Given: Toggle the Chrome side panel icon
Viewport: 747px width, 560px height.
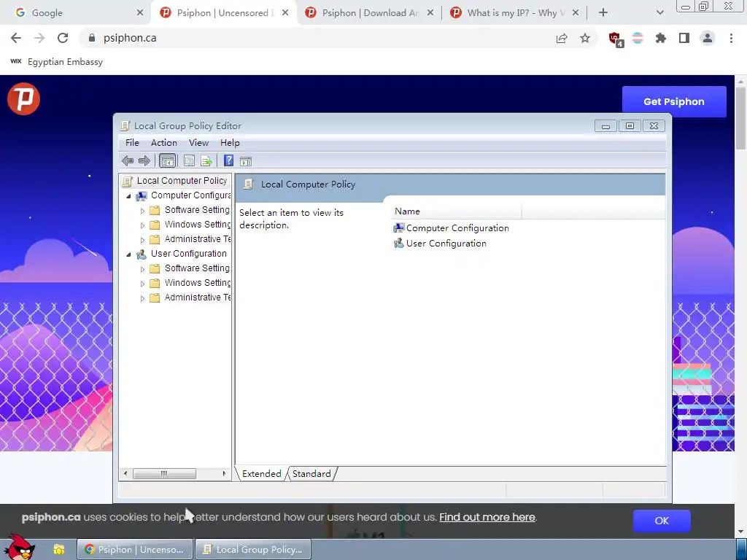Looking at the screenshot, I should click(x=684, y=38).
